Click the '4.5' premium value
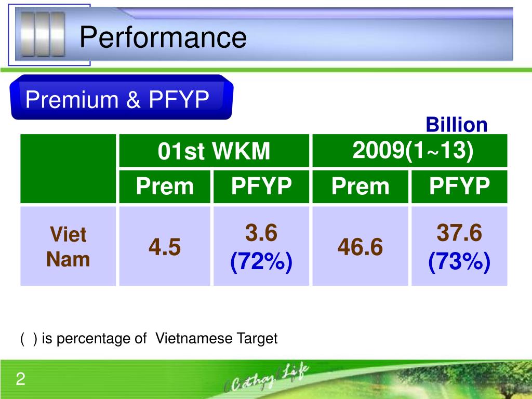 [x=165, y=247]
